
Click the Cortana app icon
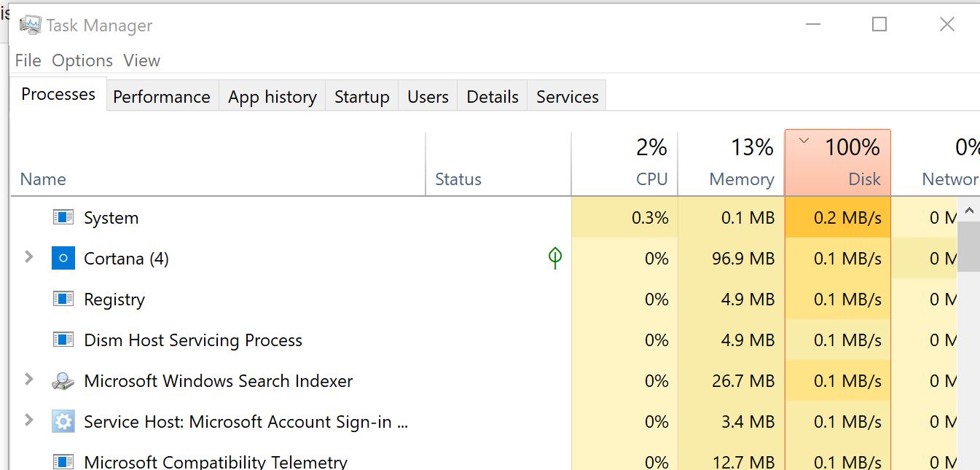click(x=63, y=258)
